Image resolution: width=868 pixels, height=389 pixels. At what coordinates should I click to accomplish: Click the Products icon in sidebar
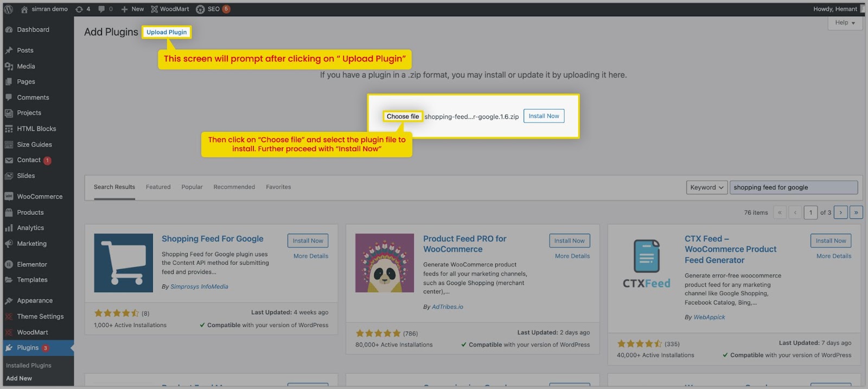9,212
